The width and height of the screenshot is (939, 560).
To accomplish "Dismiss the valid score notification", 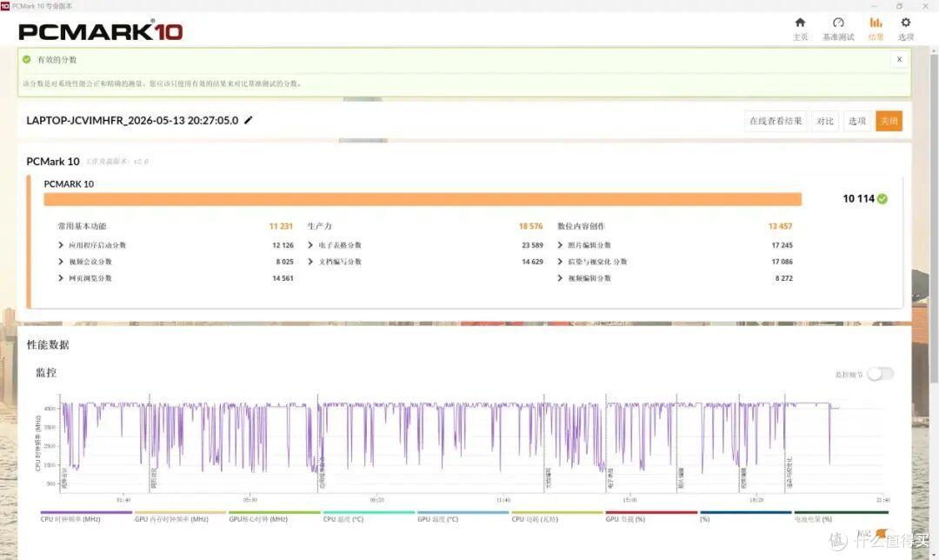I will pyautogui.click(x=899, y=59).
